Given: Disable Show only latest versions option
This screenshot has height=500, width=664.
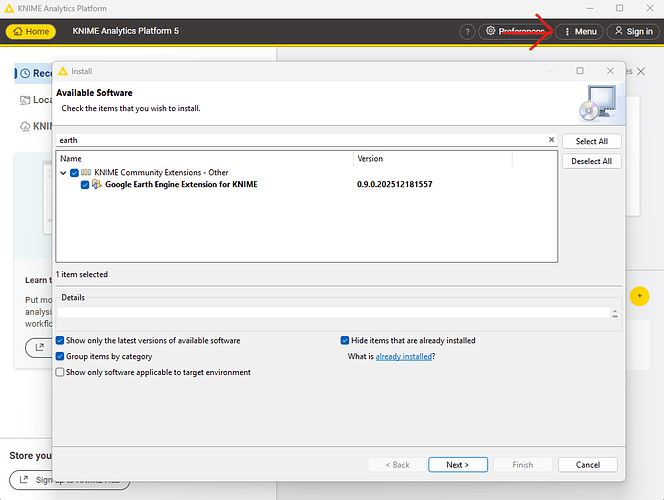Looking at the screenshot, I should [x=61, y=341].
